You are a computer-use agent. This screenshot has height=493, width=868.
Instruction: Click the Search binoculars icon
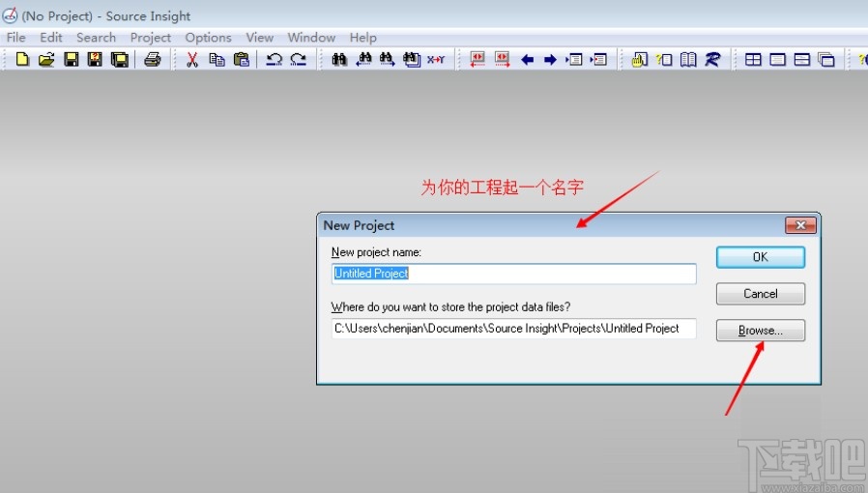[339, 59]
